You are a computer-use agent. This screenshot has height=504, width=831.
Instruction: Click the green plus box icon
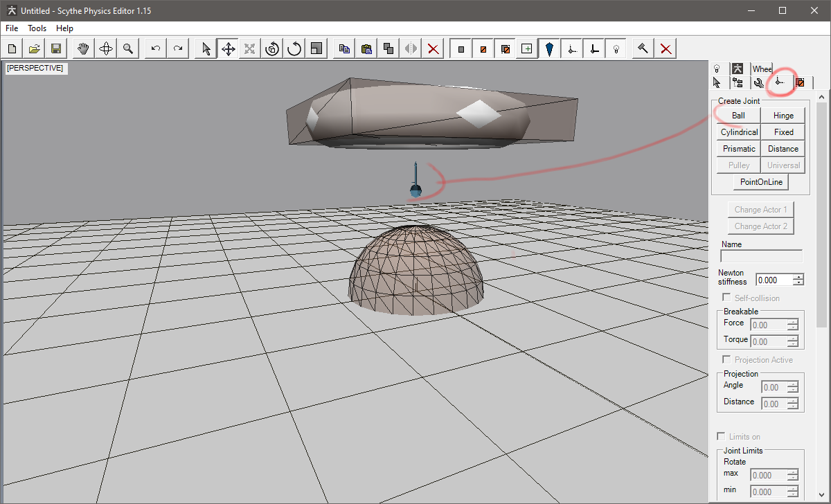[527, 48]
